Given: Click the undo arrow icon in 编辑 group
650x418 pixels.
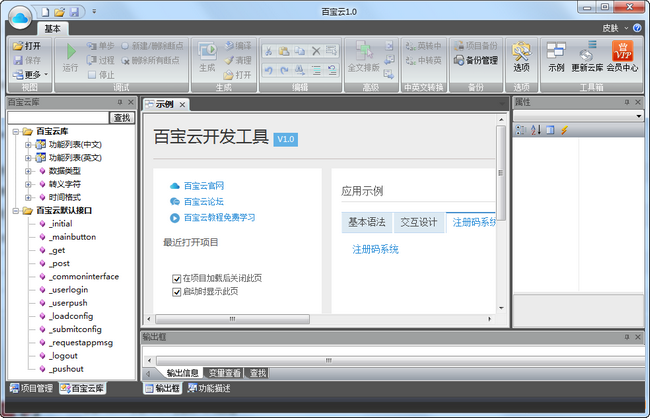Looking at the screenshot, I should point(269,70).
